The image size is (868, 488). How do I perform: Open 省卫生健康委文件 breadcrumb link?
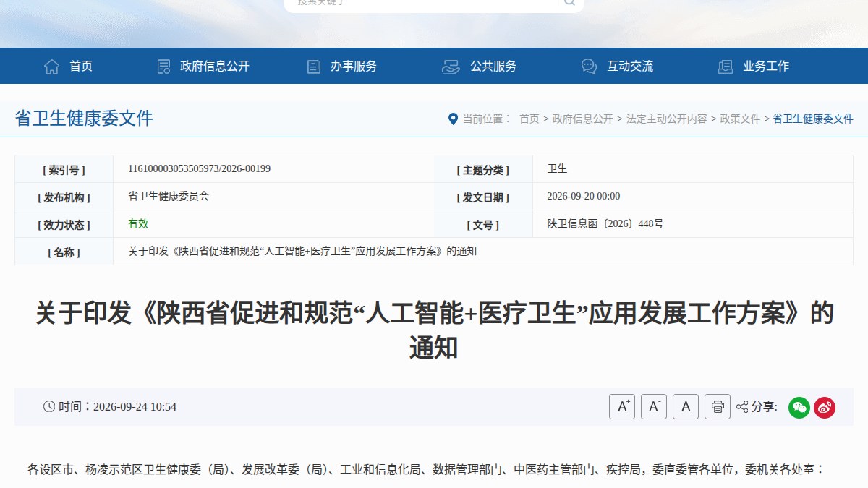click(813, 119)
